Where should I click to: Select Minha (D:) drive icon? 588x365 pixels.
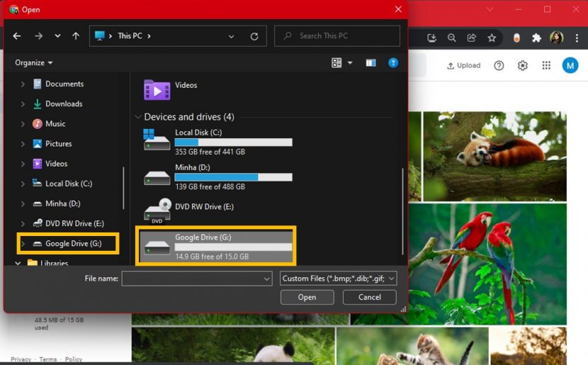tap(157, 177)
